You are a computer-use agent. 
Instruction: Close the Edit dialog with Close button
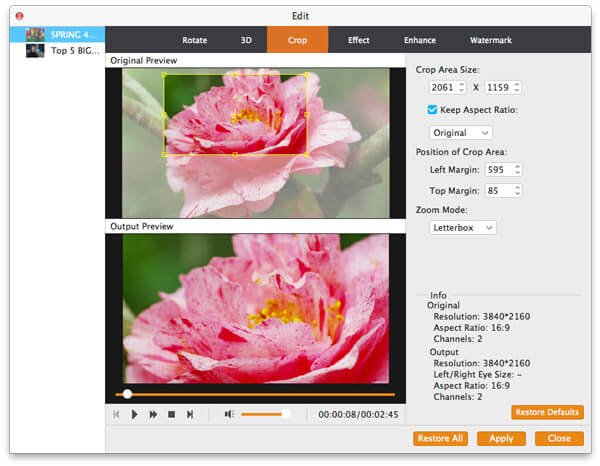(x=559, y=438)
